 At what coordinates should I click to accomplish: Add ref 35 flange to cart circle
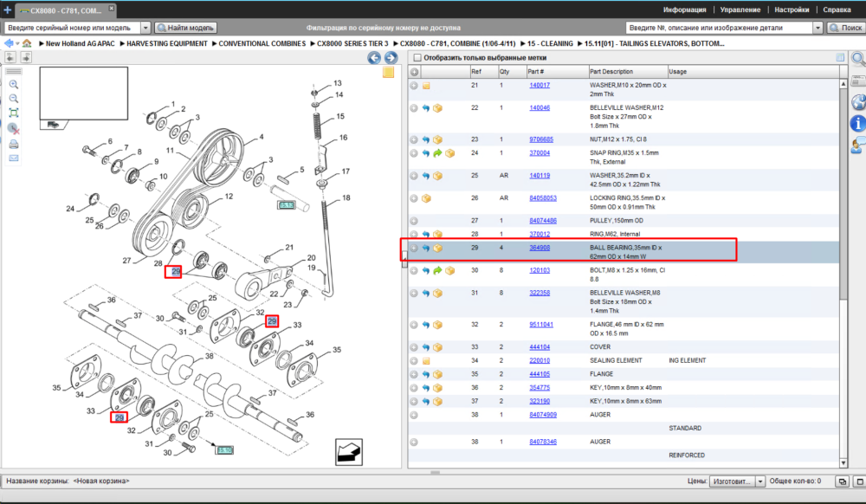[414, 374]
